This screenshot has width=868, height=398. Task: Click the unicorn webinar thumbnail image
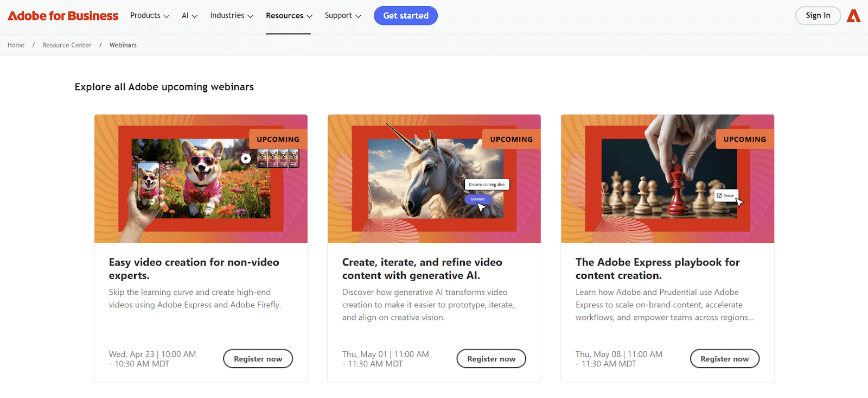[434, 179]
